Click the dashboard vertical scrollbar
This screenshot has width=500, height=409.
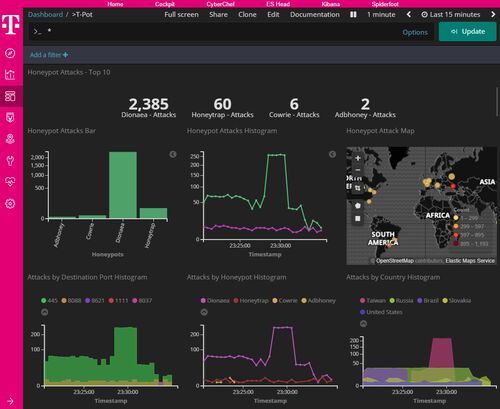click(x=497, y=102)
